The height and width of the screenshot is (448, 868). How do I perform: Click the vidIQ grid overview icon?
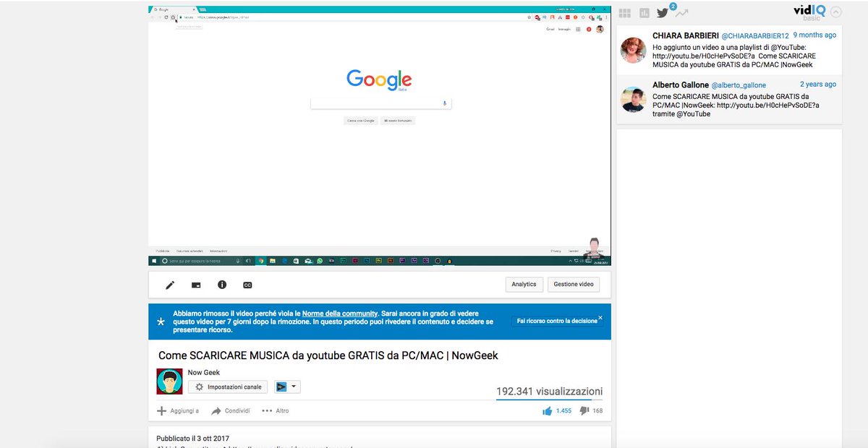coord(624,13)
